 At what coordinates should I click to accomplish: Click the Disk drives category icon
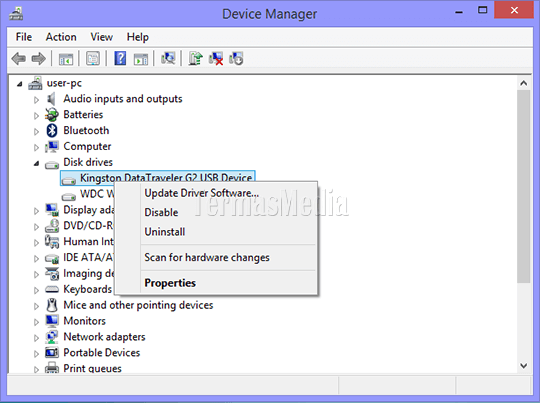[52, 164]
